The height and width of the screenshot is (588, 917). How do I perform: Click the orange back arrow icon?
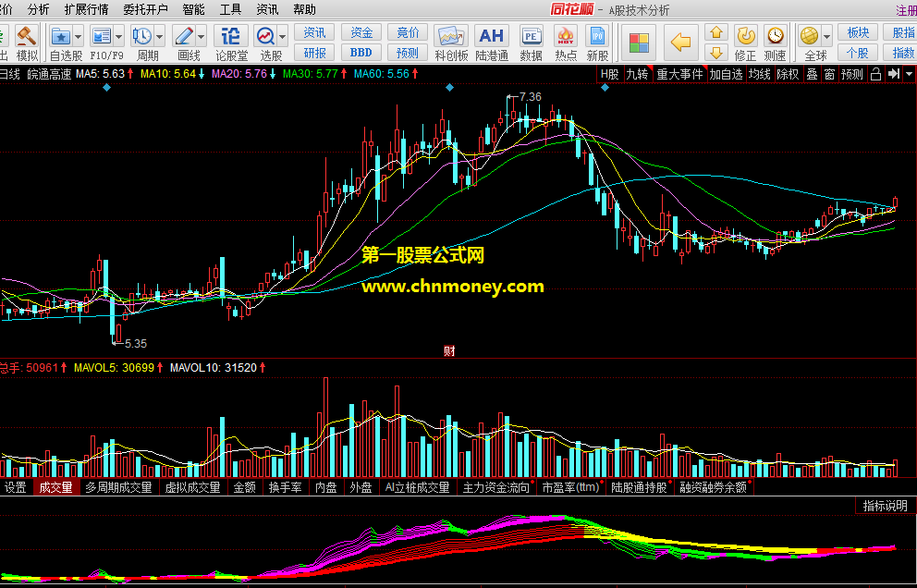[680, 43]
